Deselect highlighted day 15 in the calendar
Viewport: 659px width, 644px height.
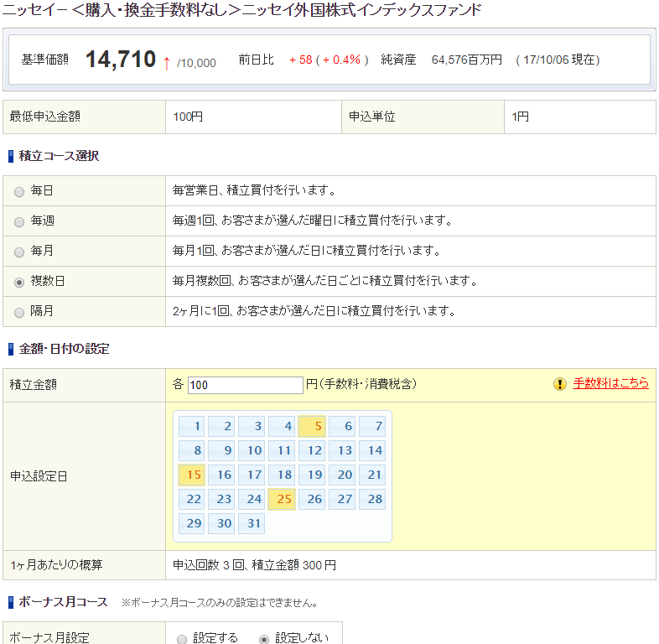pos(192,475)
